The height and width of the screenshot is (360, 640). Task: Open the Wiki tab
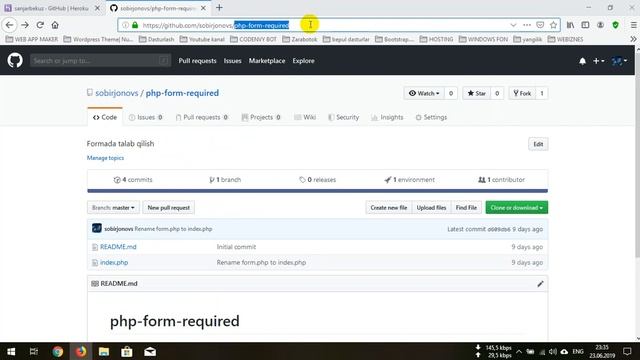[x=305, y=117]
